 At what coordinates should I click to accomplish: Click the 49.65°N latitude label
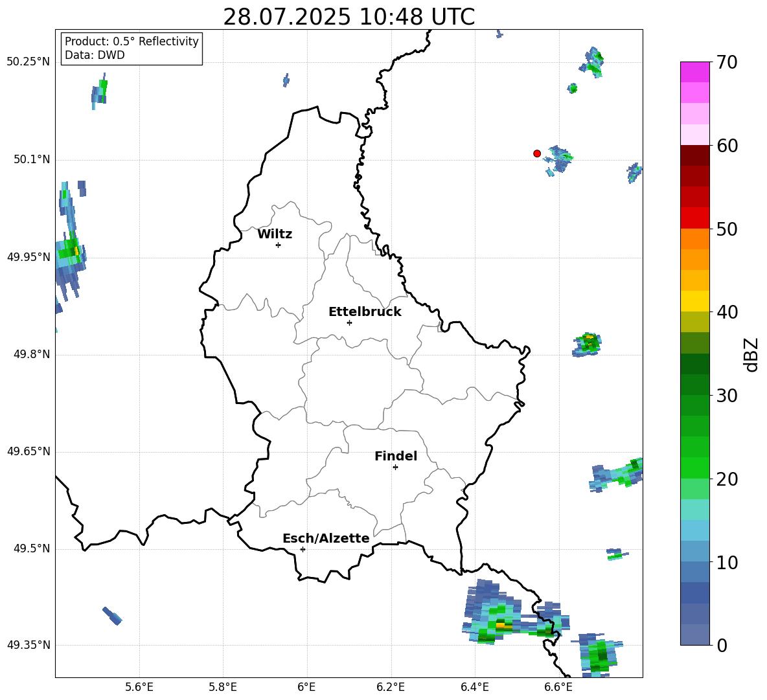pos(29,452)
